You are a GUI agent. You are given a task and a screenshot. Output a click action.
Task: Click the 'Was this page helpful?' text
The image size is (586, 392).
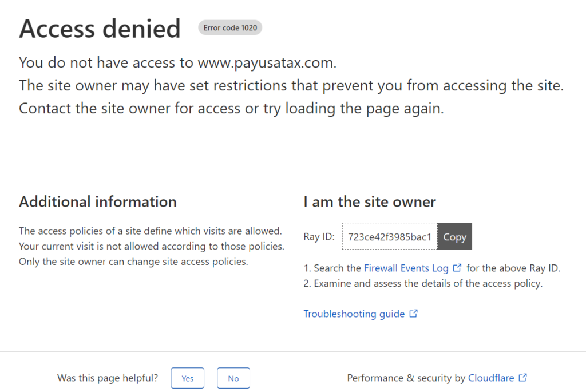click(x=108, y=378)
